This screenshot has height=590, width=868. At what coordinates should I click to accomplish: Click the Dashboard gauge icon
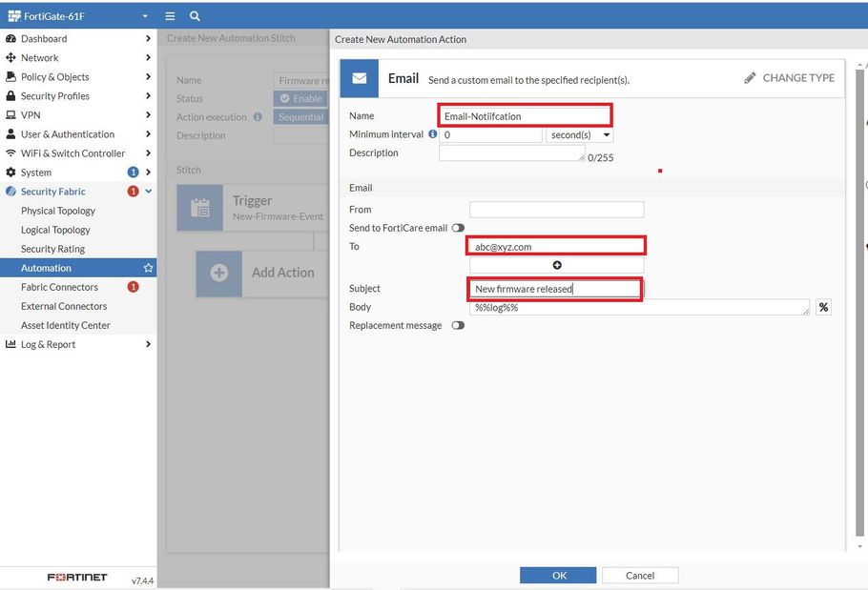pos(10,39)
